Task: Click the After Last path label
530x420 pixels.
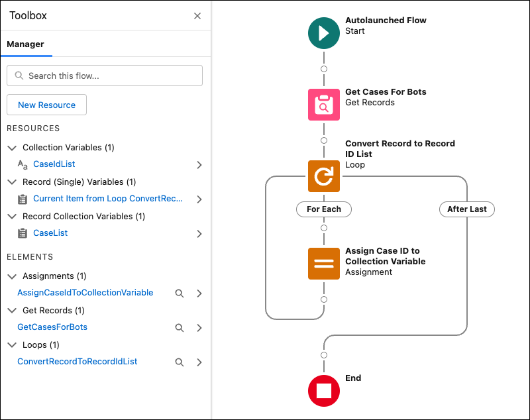Action: click(x=466, y=209)
